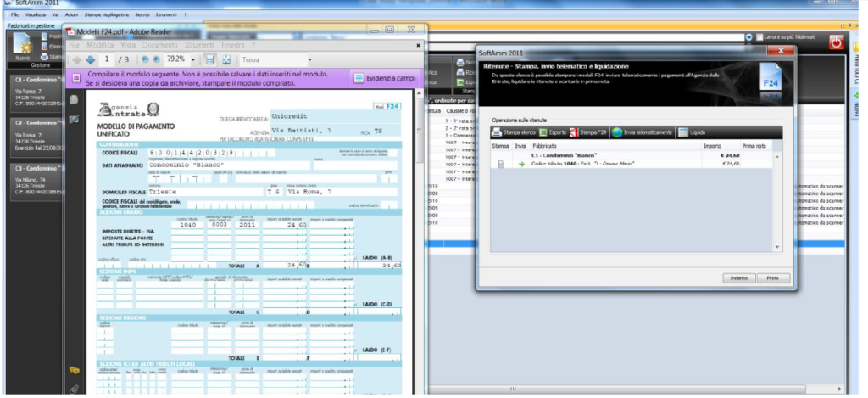Viewport: 868px width, 398px height.
Task: Open the Visualizza menu in SoftAmm
Action: click(36, 14)
